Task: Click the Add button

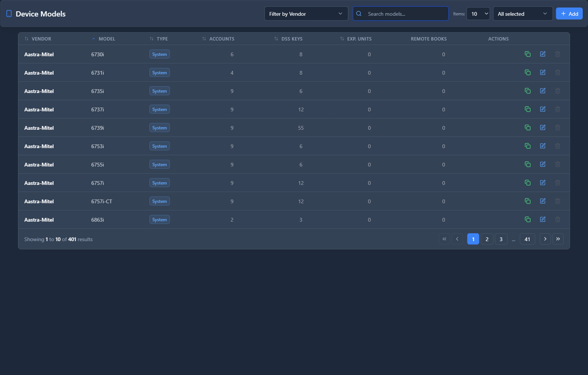Action: 569,14
